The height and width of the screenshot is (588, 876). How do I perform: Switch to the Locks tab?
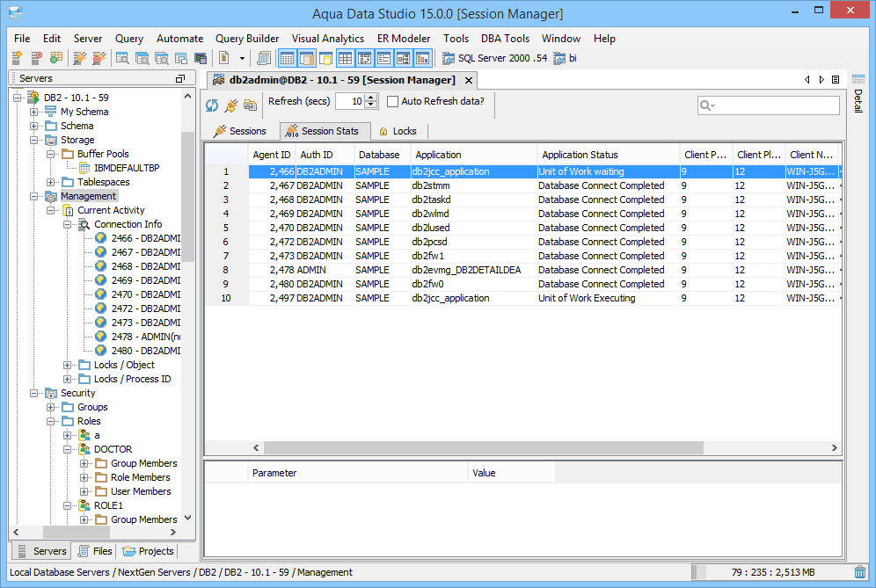399,130
